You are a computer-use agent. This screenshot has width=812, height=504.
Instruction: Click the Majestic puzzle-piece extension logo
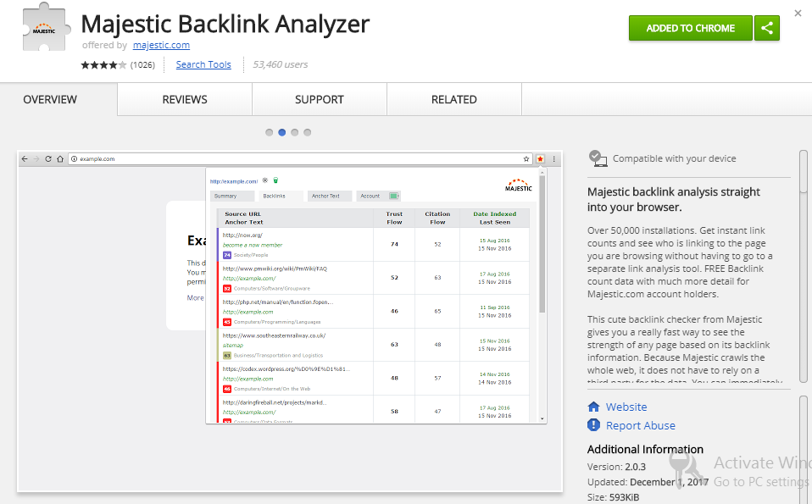[46, 27]
